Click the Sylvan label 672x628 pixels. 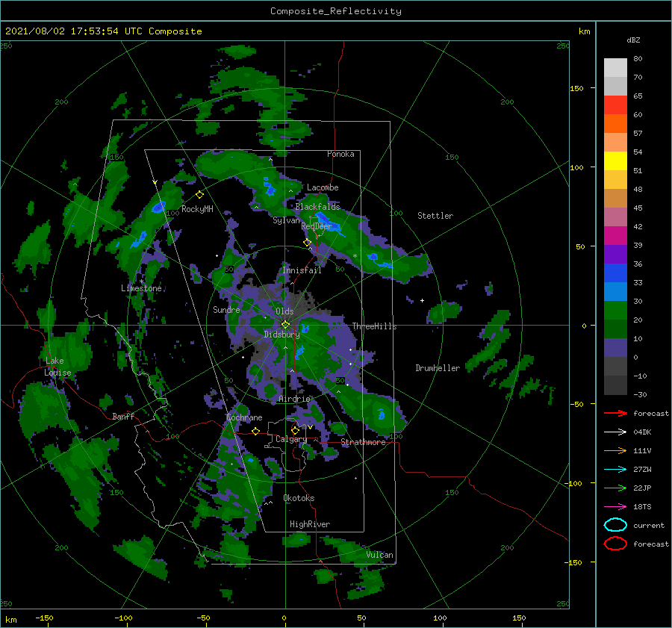(286, 220)
